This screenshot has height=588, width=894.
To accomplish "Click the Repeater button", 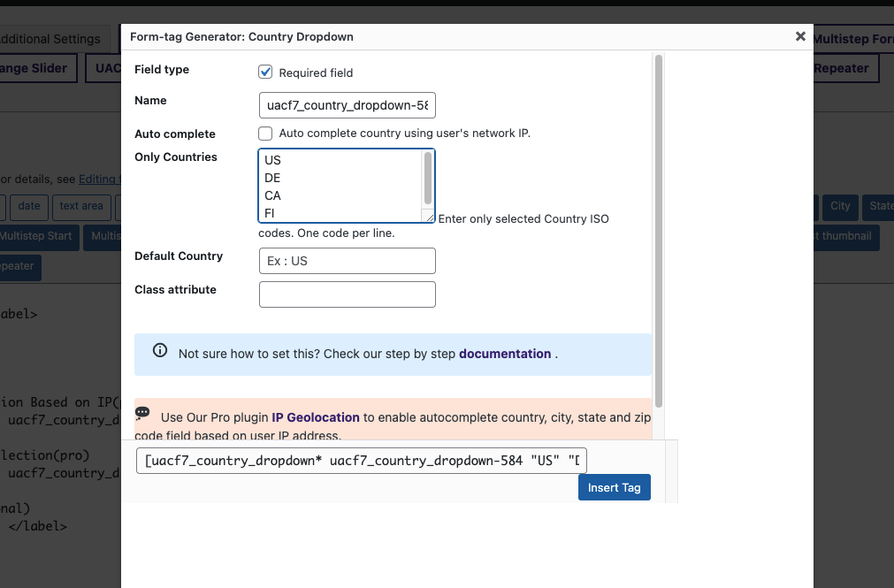I will 842,68.
